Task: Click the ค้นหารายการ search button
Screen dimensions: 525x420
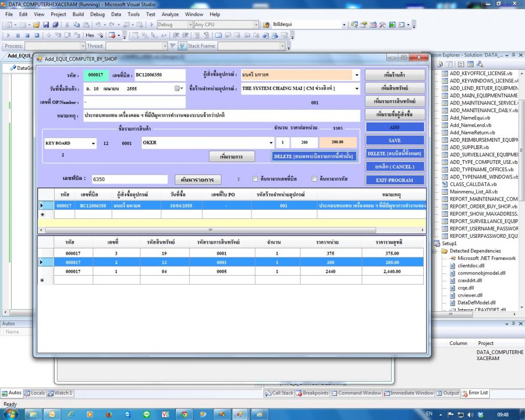Action: [x=197, y=180]
